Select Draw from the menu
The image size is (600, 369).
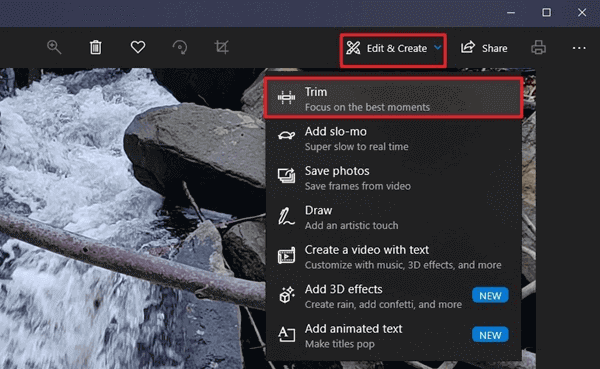pos(393,217)
